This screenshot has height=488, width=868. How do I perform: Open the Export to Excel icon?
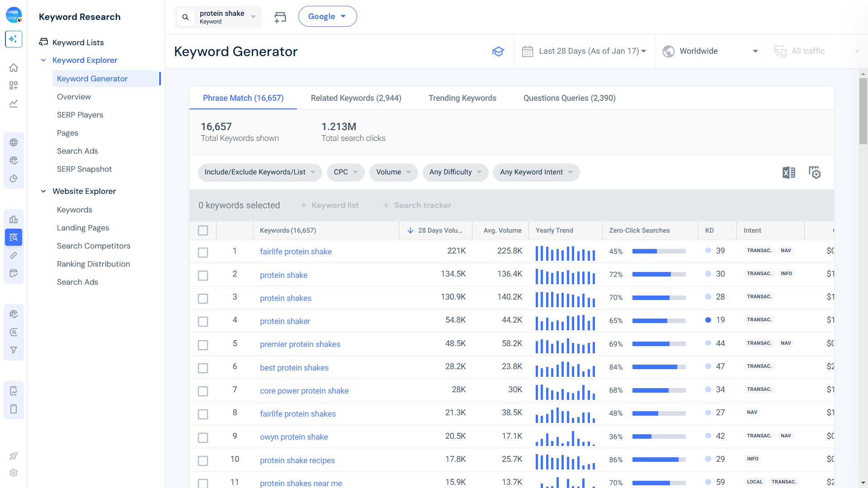point(789,172)
